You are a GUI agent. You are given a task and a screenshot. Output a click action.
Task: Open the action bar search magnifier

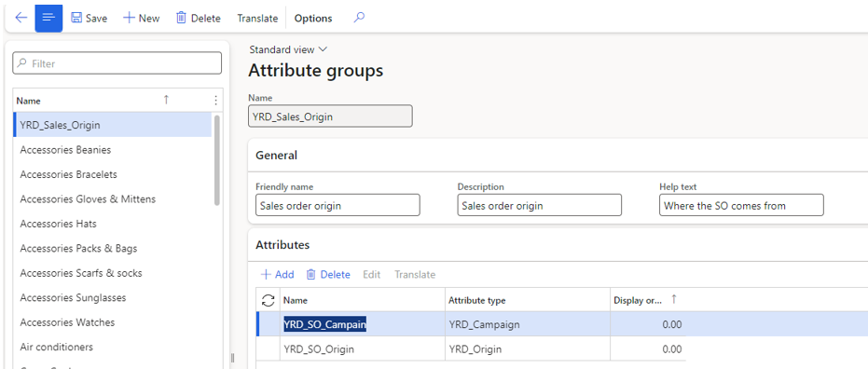pos(359,18)
